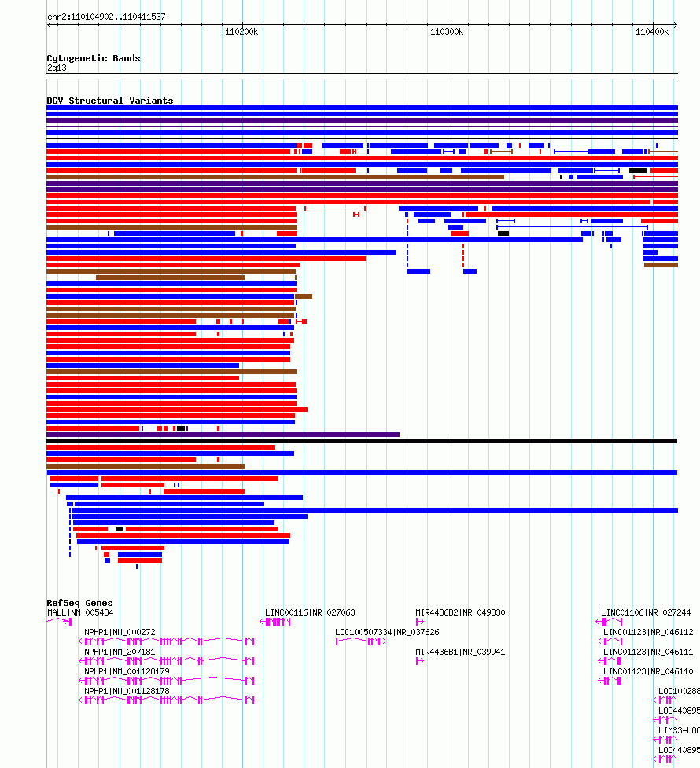Click the purple variant ending mid-region
The image size is (700, 768).
coord(223,435)
